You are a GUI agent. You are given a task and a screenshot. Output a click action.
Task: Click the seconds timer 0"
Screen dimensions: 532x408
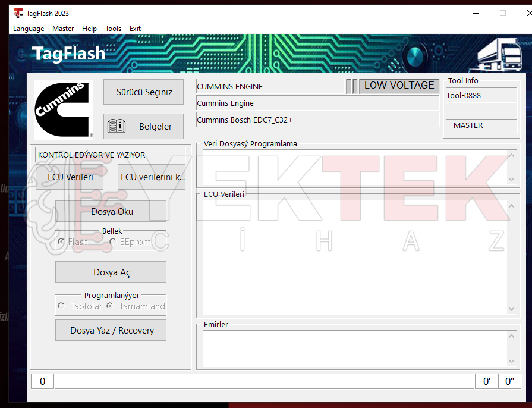509,381
